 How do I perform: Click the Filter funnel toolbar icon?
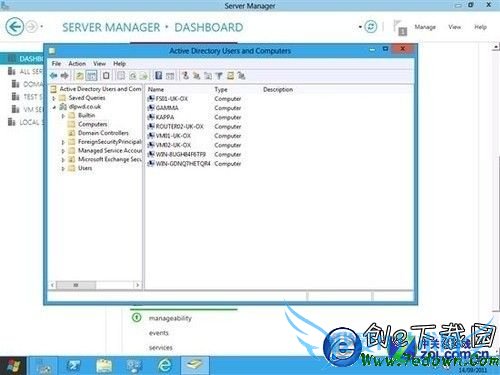coord(219,76)
